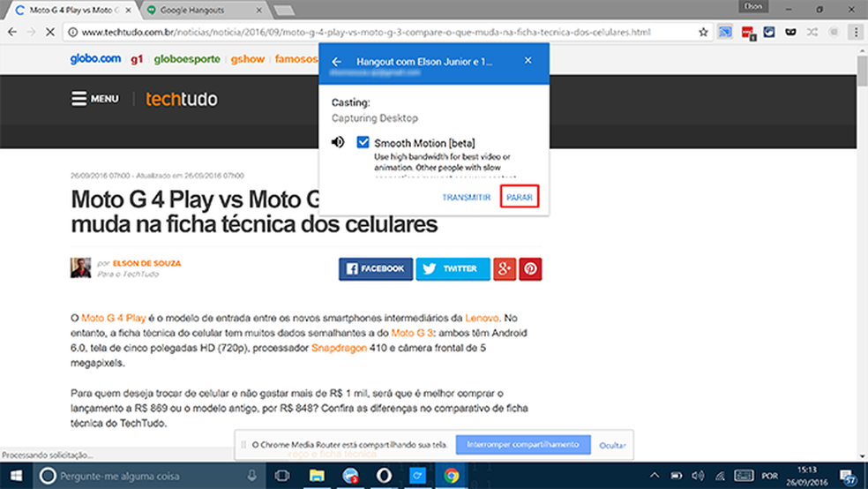Click the browser back arrow
This screenshot has width=868, height=489.
click(x=12, y=32)
